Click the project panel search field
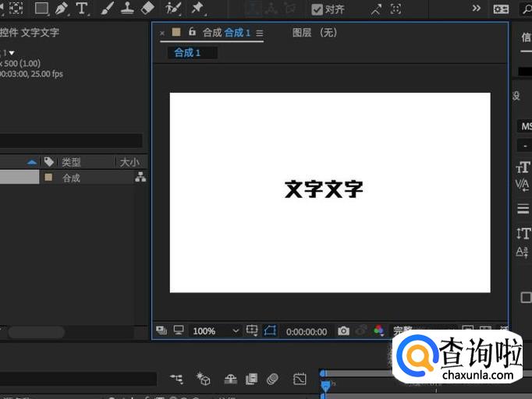Viewport: 532px width, 399px height. (x=71, y=140)
